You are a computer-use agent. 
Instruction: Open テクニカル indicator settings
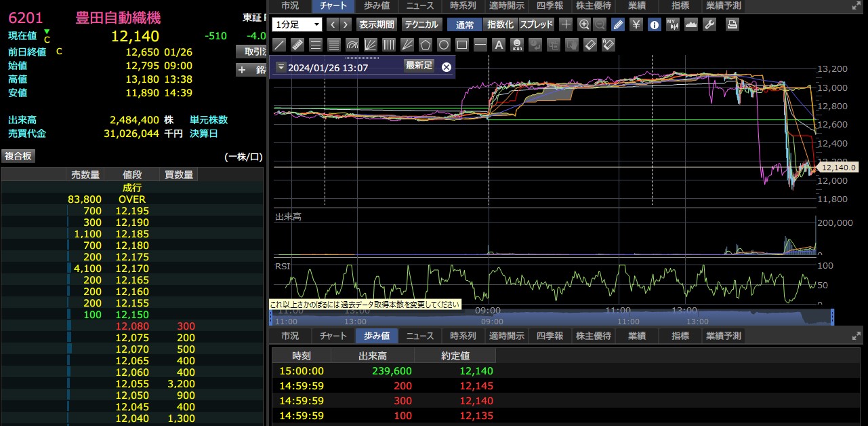pos(421,24)
